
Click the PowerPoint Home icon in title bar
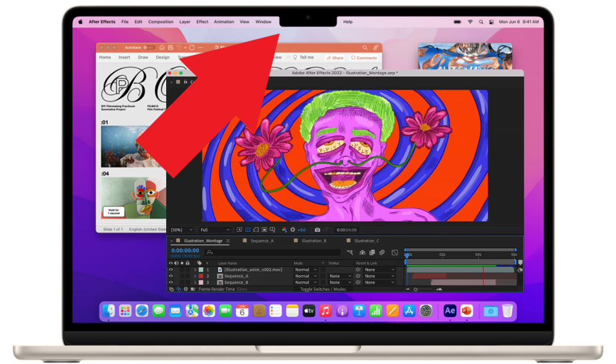[162, 48]
